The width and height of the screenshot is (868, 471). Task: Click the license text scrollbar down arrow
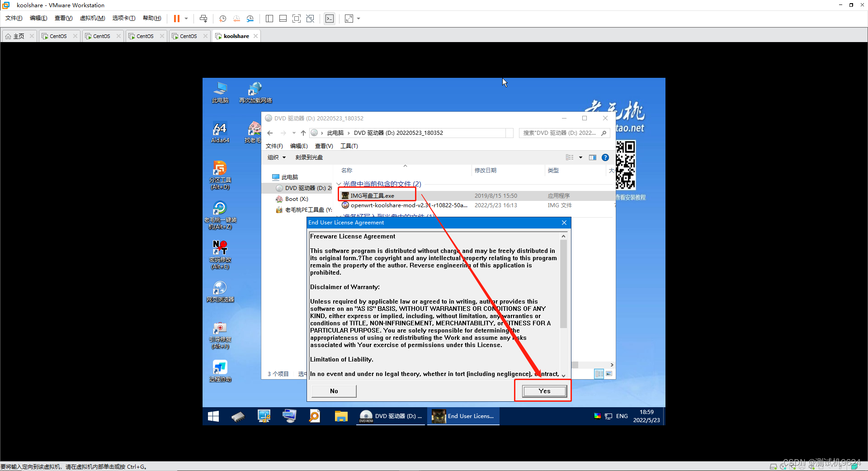point(563,375)
